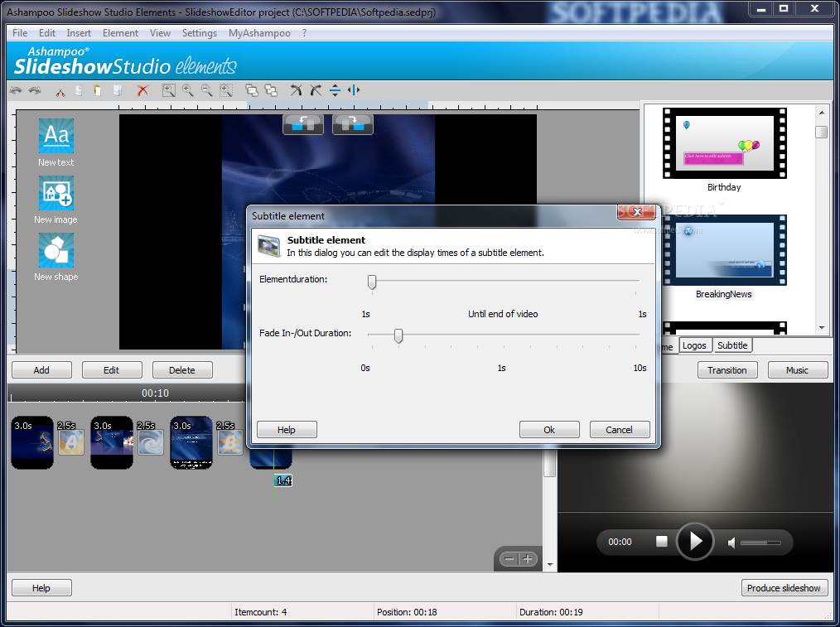Screen dimensions: 840x627
Task: Switch to the Logos tab
Action: pyautogui.click(x=694, y=346)
